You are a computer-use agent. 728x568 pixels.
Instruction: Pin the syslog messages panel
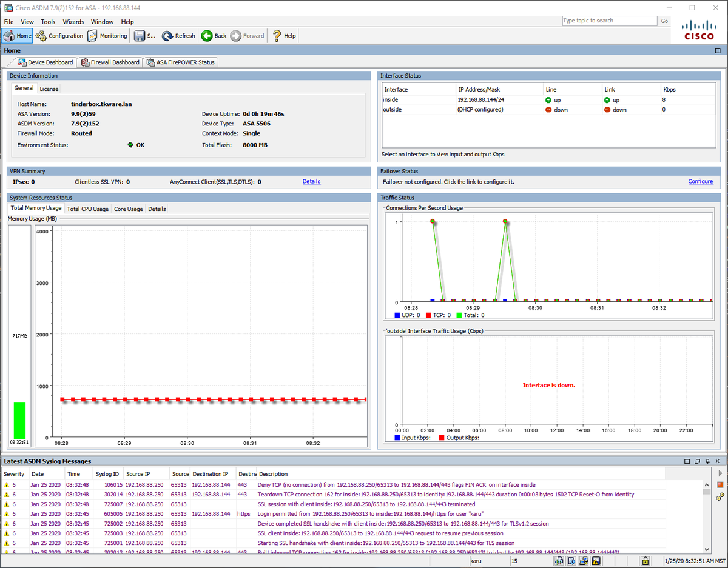point(707,461)
